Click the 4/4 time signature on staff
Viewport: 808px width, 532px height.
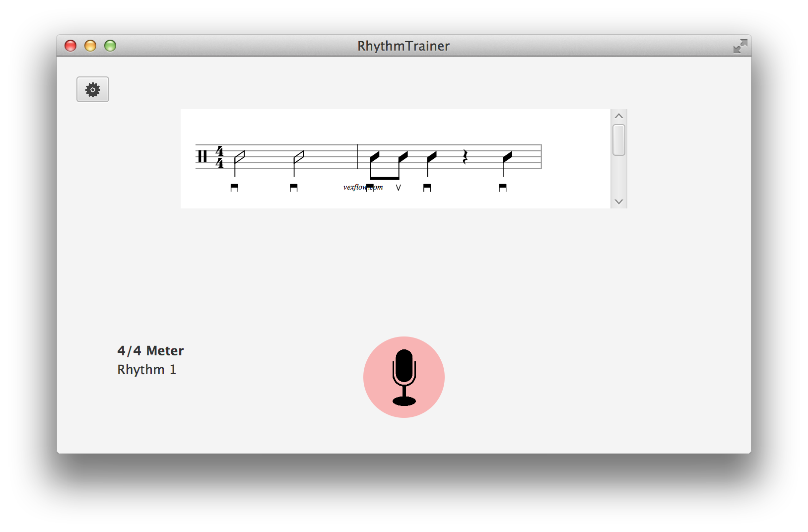tap(219, 157)
